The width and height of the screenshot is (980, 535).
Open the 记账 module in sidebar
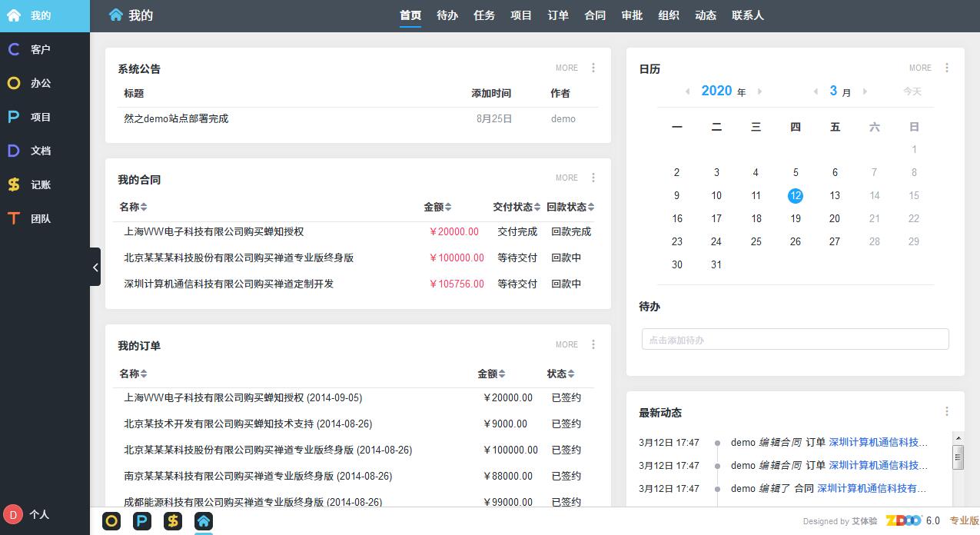(x=40, y=184)
